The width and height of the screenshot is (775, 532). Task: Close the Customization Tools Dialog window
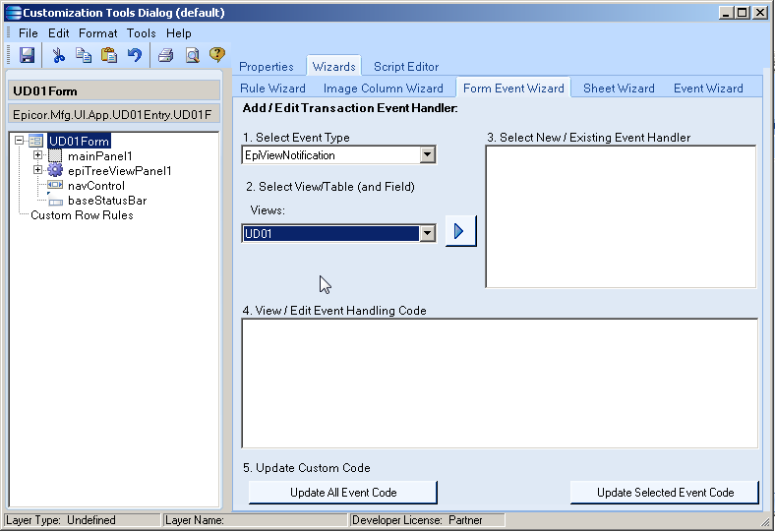click(x=759, y=13)
